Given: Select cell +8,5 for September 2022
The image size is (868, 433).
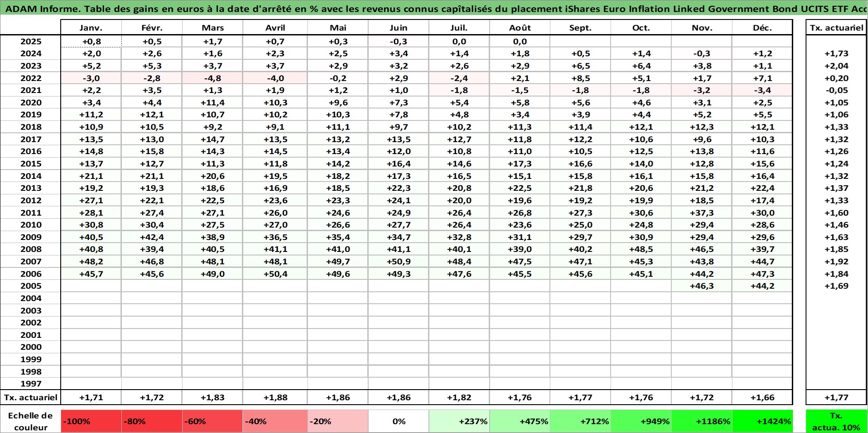Looking at the screenshot, I should coord(580,78).
